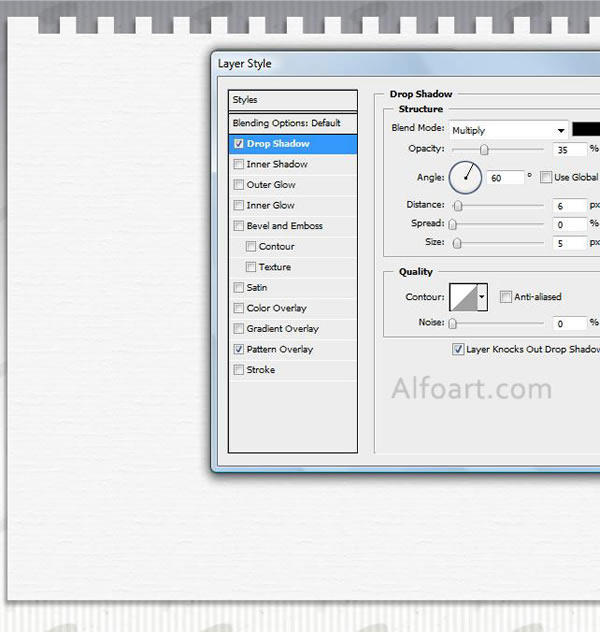Click the Angle value field
The image size is (600, 632).
[505, 178]
